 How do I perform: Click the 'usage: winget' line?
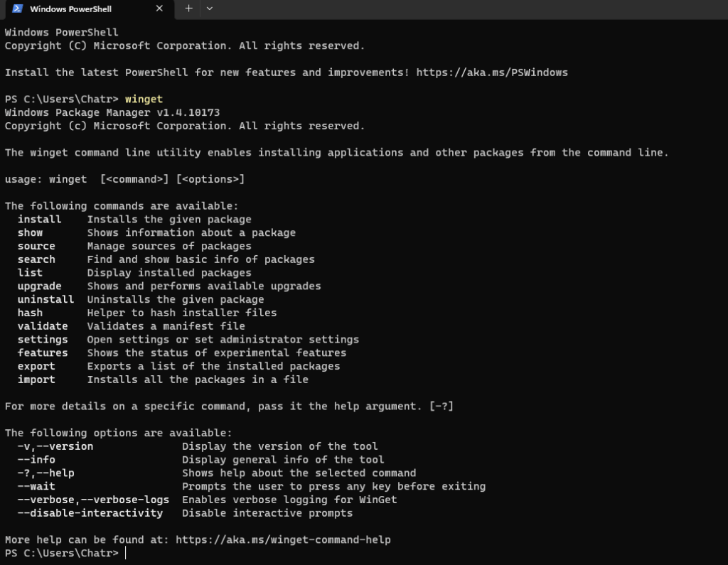tap(124, 179)
